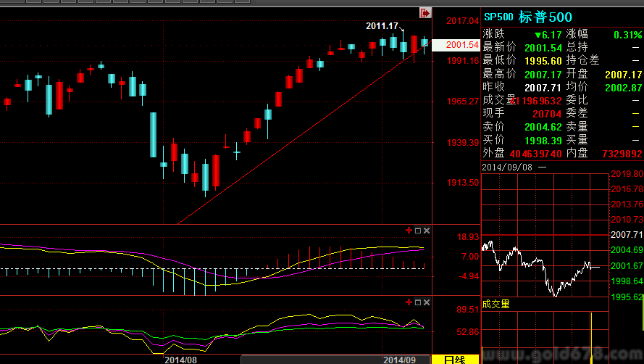Click the 内盘 inner volume value
The width and height of the screenshot is (644, 364).
pos(622,154)
